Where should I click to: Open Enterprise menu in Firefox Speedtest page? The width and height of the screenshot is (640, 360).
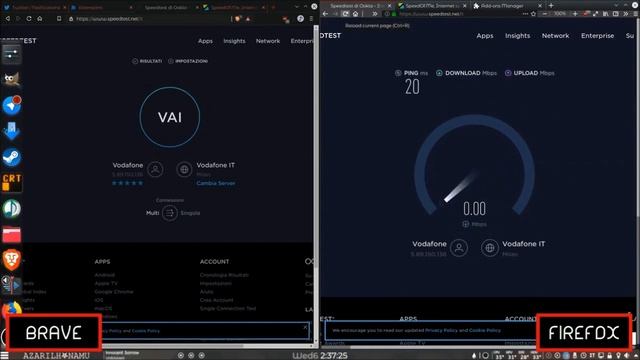click(598, 36)
